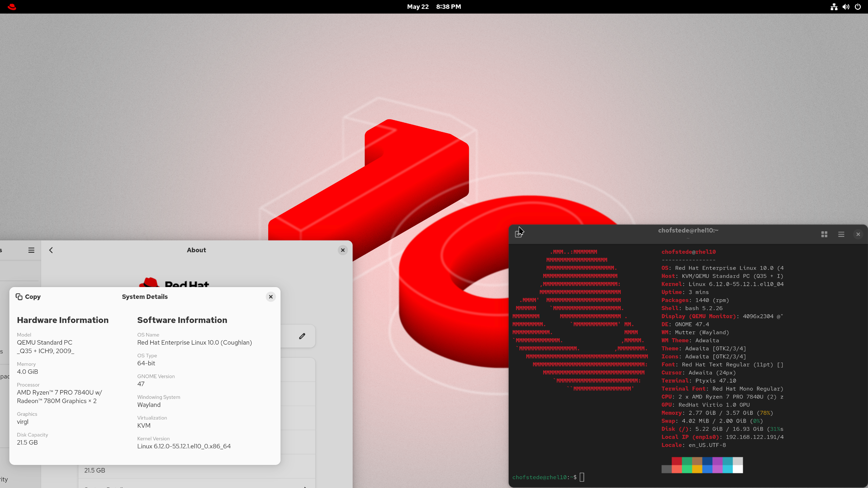868x488 pixels.
Task: Open a new terminal tab
Action: tap(518, 234)
